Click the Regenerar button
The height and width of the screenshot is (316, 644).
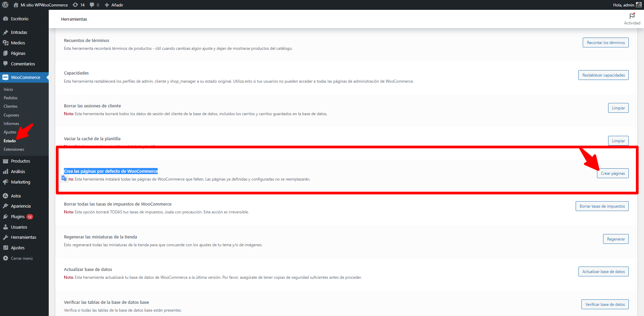pyautogui.click(x=616, y=239)
